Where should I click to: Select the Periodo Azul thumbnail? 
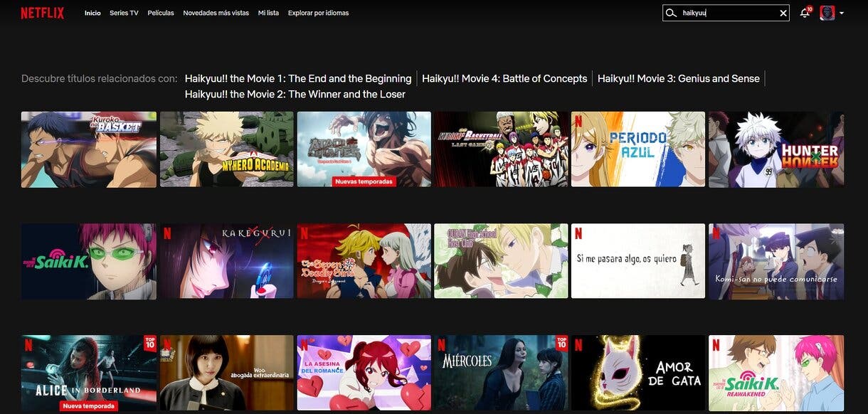(638, 149)
